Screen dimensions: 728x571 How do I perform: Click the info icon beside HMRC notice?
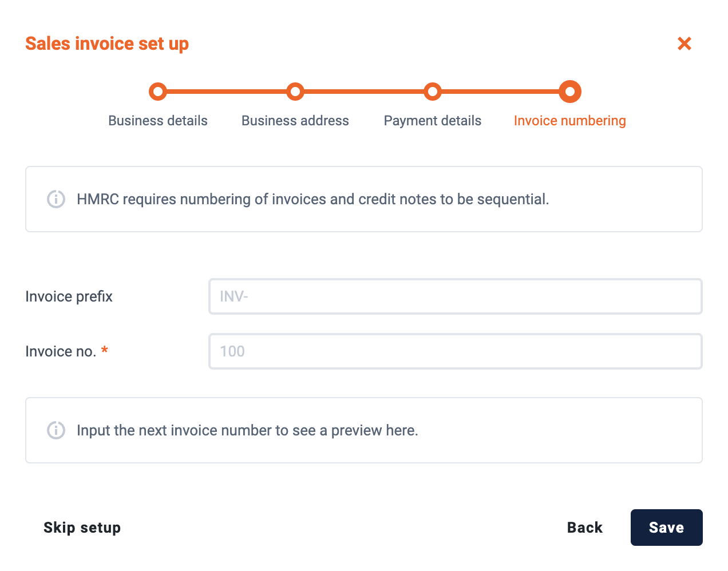pyautogui.click(x=56, y=199)
